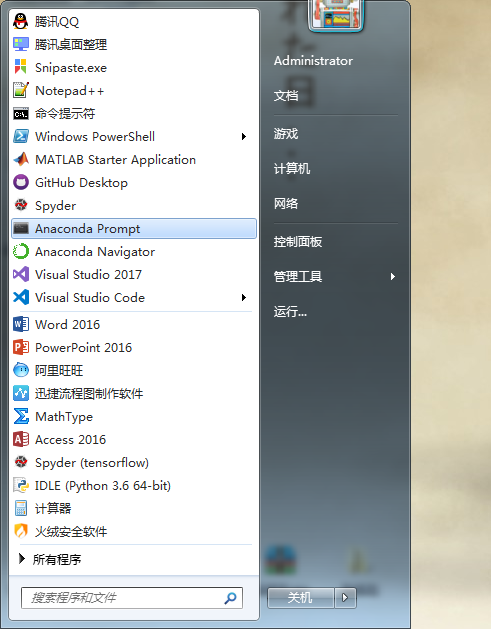Screen dimensions: 491x629
Task: Click the IDLE Python 3.6 icon
Action: click(x=20, y=485)
